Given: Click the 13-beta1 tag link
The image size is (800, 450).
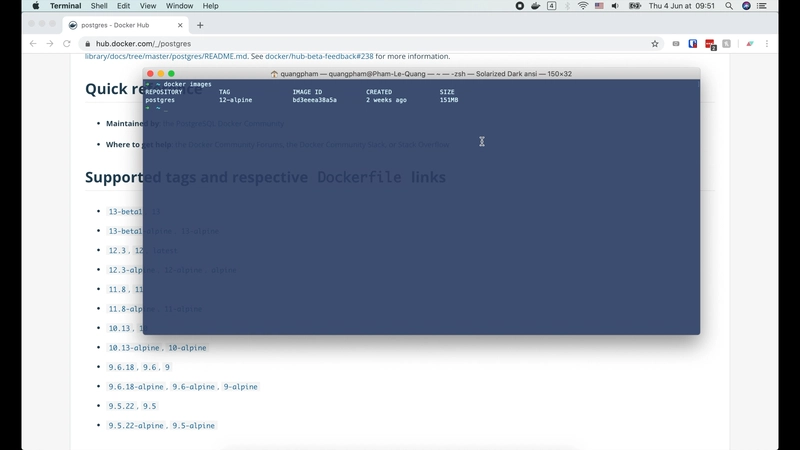Looking at the screenshot, I should 125,212.
